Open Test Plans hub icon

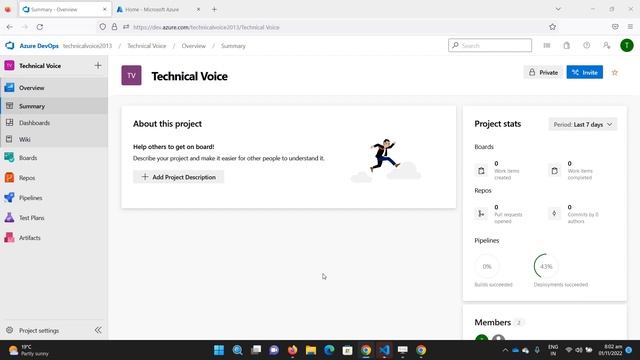[9, 218]
